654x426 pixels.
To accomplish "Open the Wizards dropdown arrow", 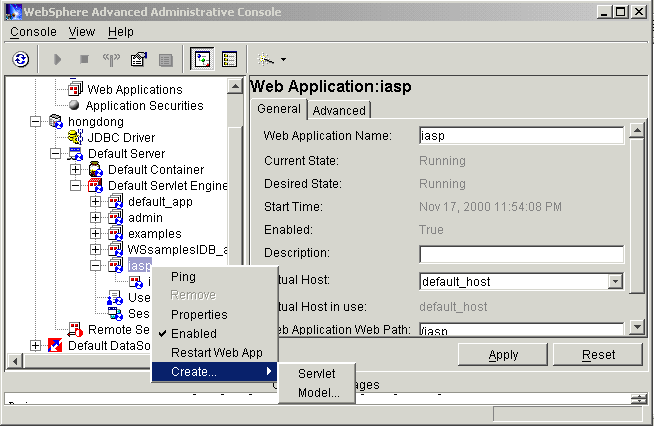I will coord(284,60).
